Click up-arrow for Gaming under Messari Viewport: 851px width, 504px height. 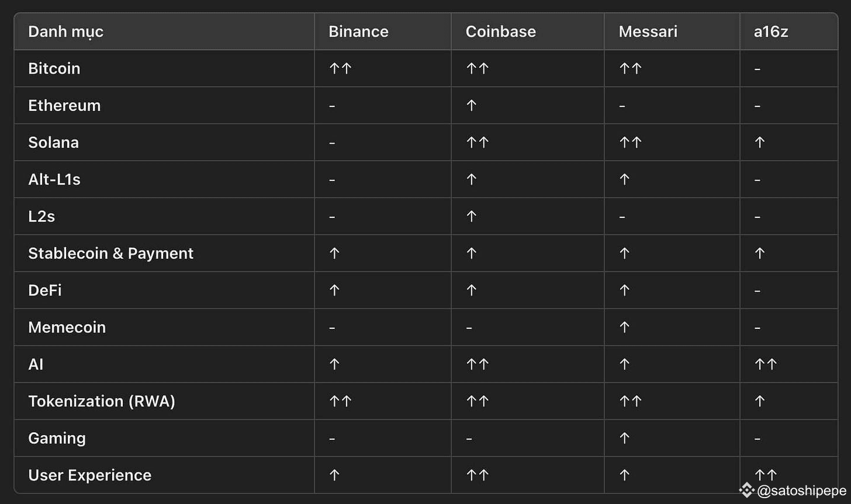624,438
